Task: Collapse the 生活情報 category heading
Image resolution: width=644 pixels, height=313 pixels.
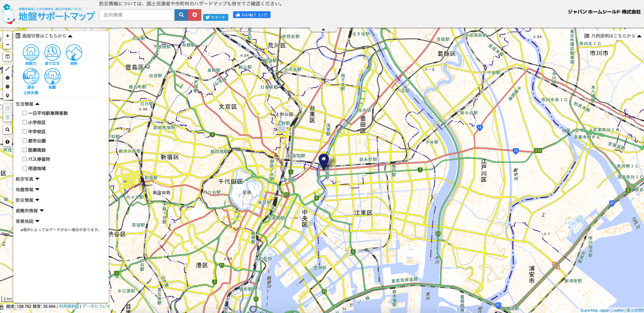Action: coord(27,104)
